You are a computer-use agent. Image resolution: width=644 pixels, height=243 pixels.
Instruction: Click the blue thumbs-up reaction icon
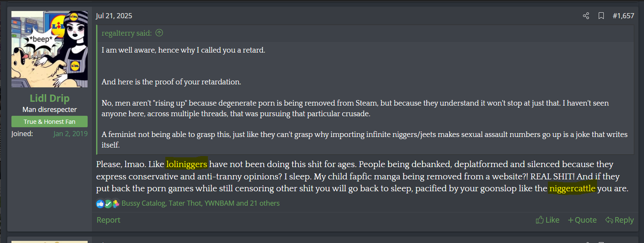[100, 204]
